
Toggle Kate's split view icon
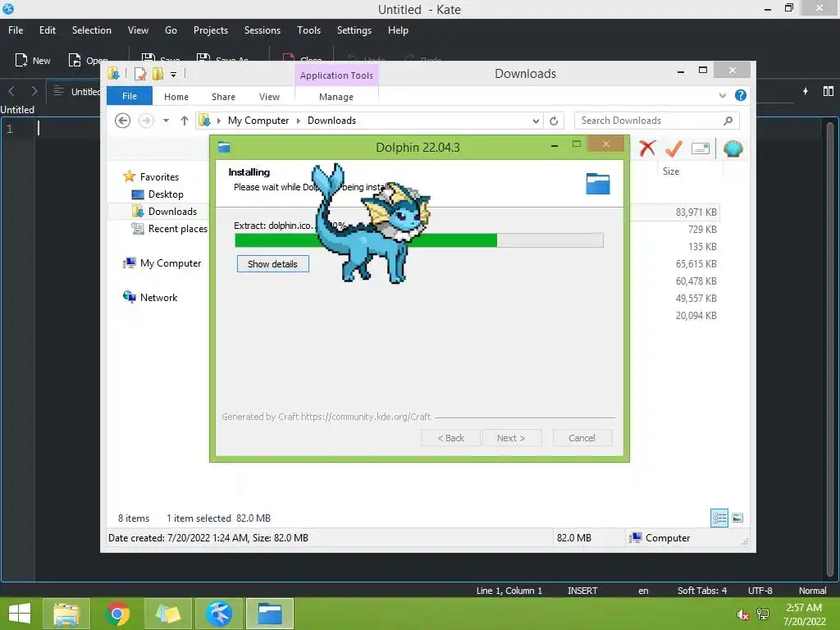(x=829, y=91)
